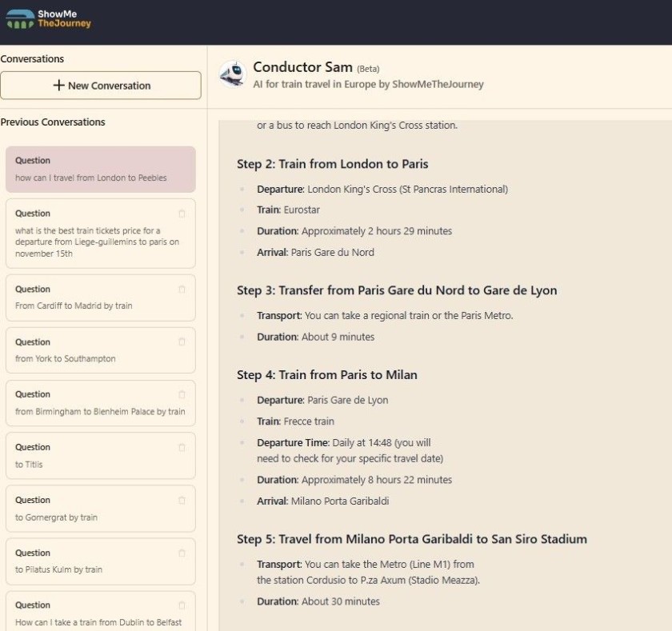The image size is (672, 631).
Task: Delete the York to Southampton conversation
Action: coord(182,341)
